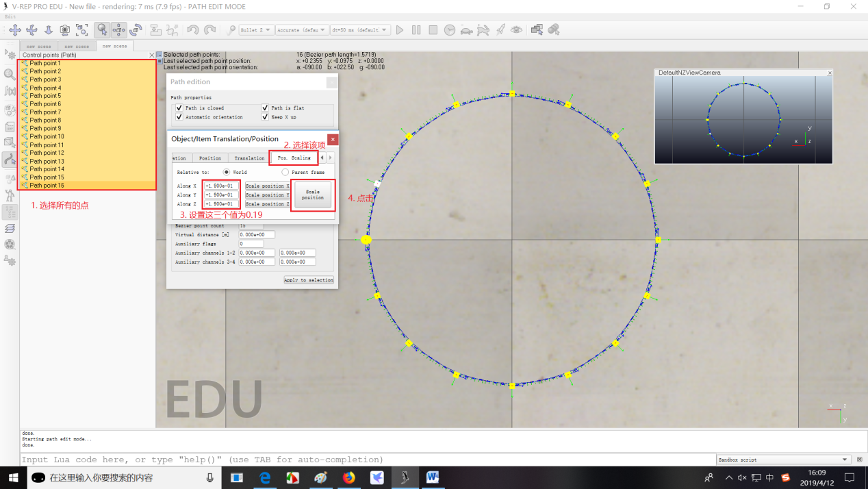Image resolution: width=868 pixels, height=489 pixels.
Task: Open the calculation modules f(x) icon
Action: 10,91
